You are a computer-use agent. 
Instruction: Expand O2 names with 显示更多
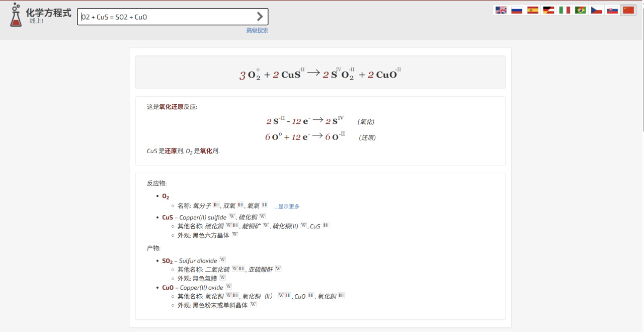289,207
